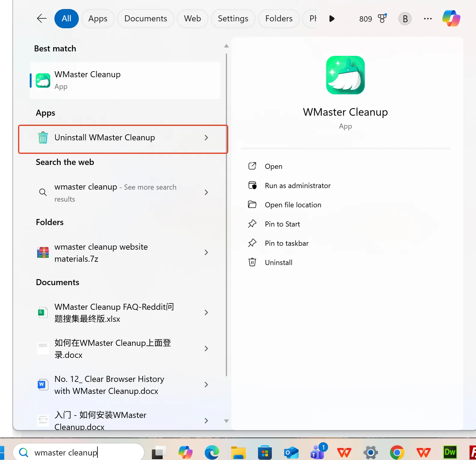Go back using the left arrow icon
The image size is (476, 460).
click(41, 19)
